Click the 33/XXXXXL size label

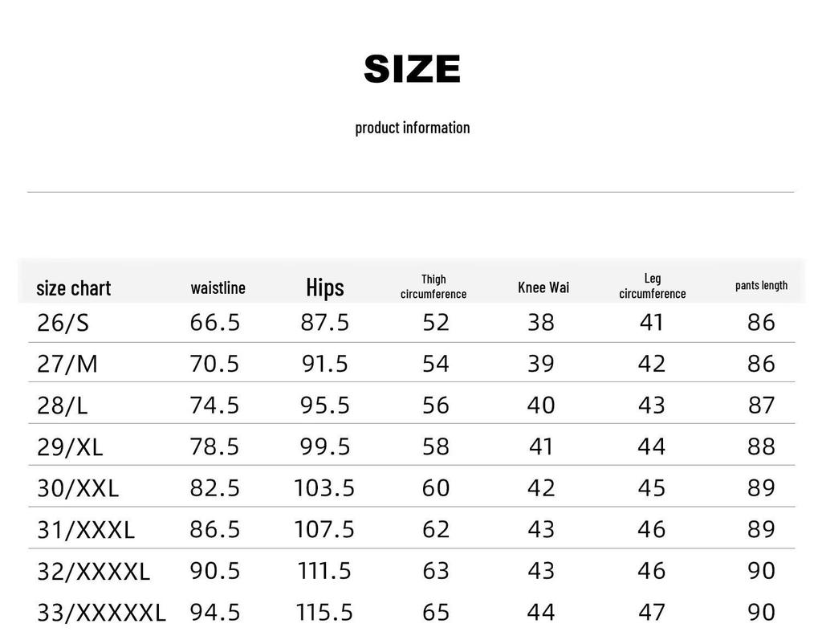(101, 613)
